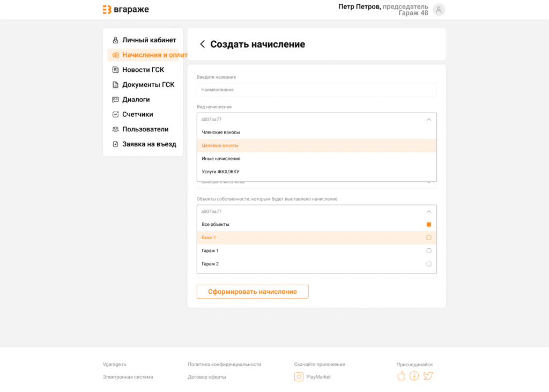The image size is (549, 392).
Task: Click the Twitter icon in the footer
Action: click(x=428, y=376)
